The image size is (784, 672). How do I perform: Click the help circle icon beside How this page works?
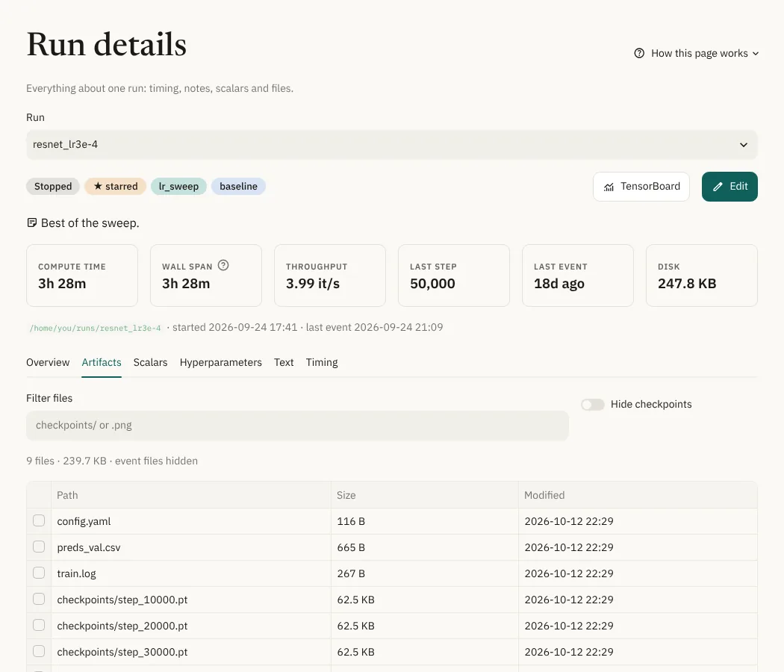pyautogui.click(x=639, y=53)
